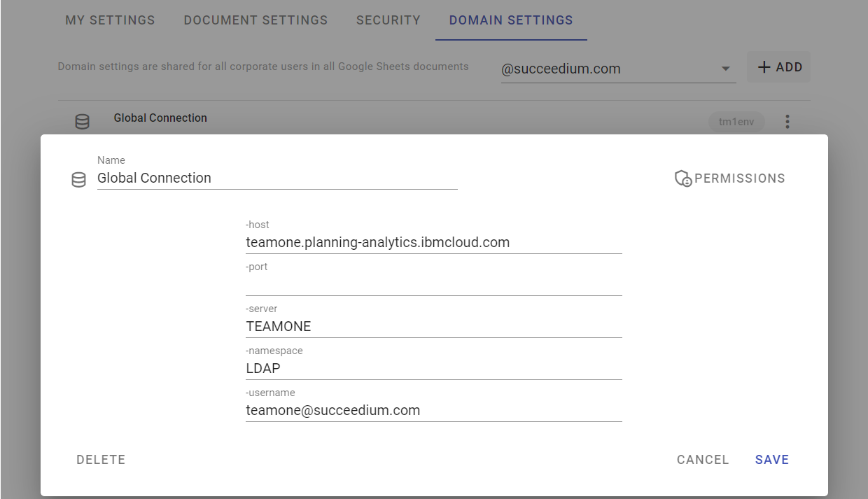The width and height of the screenshot is (868, 499).
Task: Save the connection settings
Action: (x=772, y=460)
